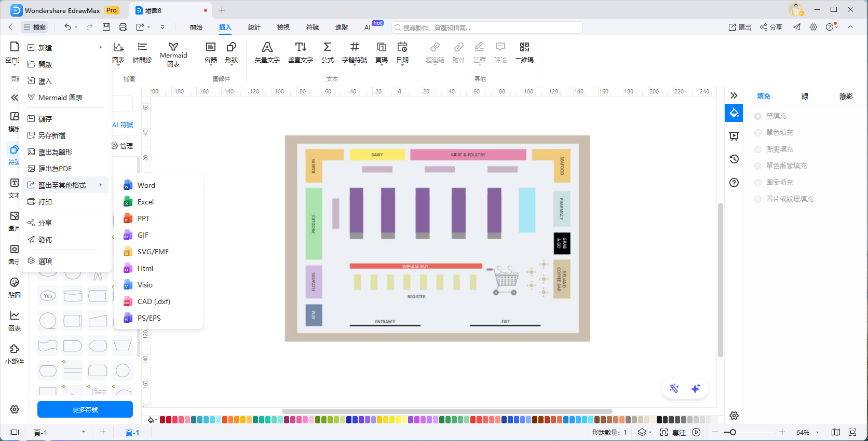This screenshot has width=868, height=441.
Task: Insert page number with 頁碼 icon
Action: click(x=382, y=52)
